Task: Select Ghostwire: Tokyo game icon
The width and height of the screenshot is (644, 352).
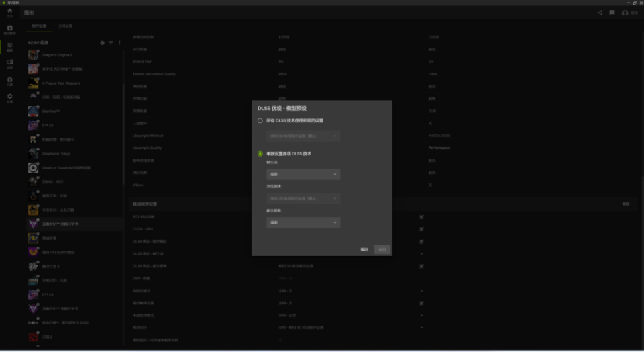Action: (x=34, y=153)
